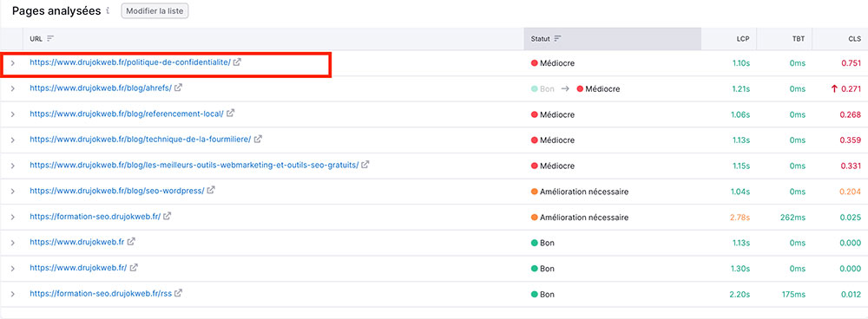Click the LCP column header
868x319 pixels.
[x=744, y=39]
